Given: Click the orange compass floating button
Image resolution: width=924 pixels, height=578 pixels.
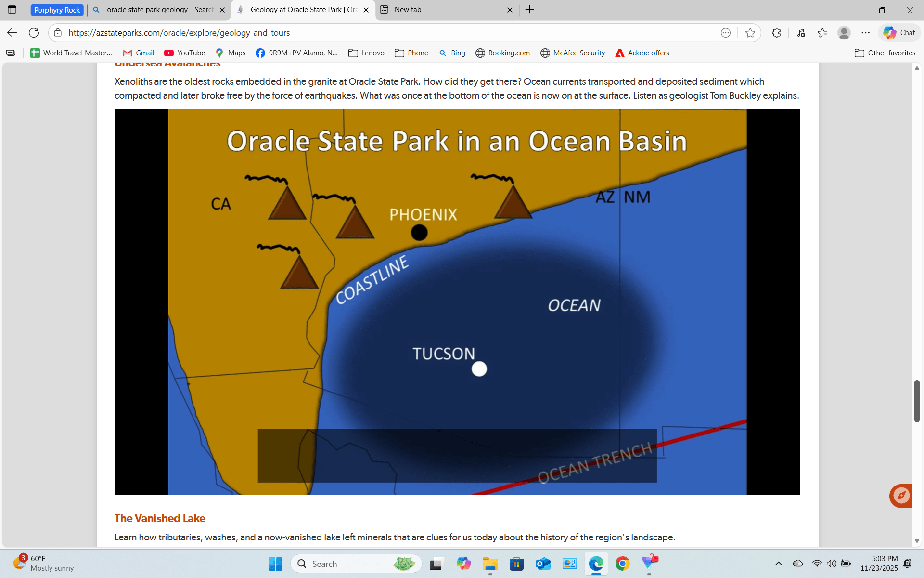Looking at the screenshot, I should coord(901,496).
